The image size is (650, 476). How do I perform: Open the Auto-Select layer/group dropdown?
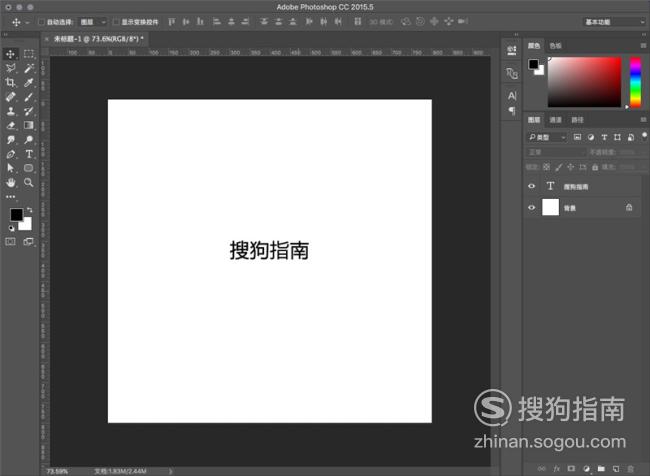click(93, 22)
